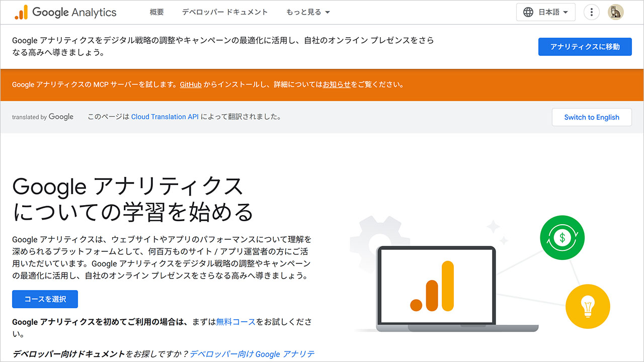Click the green dollar-sign icon illustration
The width and height of the screenshot is (644, 362).
pos(562,238)
